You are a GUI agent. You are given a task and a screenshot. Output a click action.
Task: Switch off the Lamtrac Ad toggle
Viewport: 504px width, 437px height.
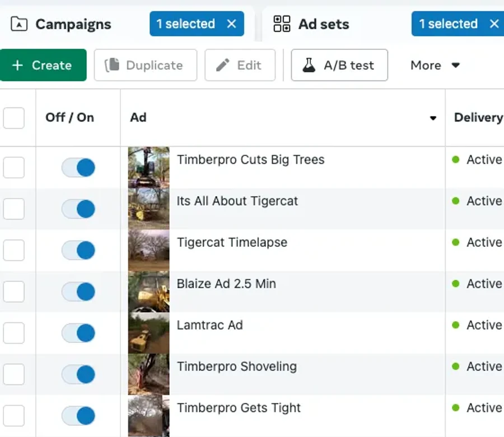pyautogui.click(x=78, y=333)
